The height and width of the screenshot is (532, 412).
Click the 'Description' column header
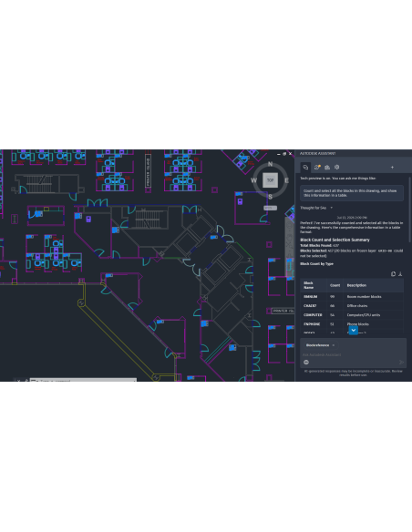pyautogui.click(x=356, y=285)
